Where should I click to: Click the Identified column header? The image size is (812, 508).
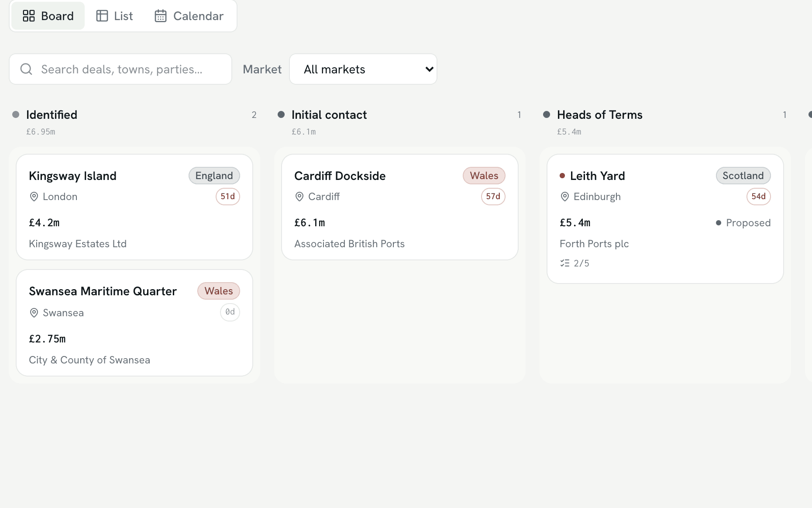[52, 115]
